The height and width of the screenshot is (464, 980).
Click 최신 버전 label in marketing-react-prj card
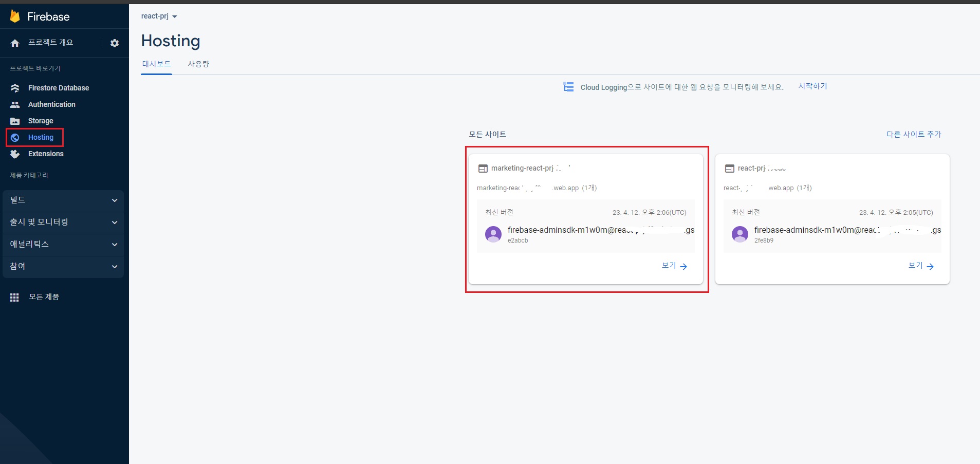[499, 212]
